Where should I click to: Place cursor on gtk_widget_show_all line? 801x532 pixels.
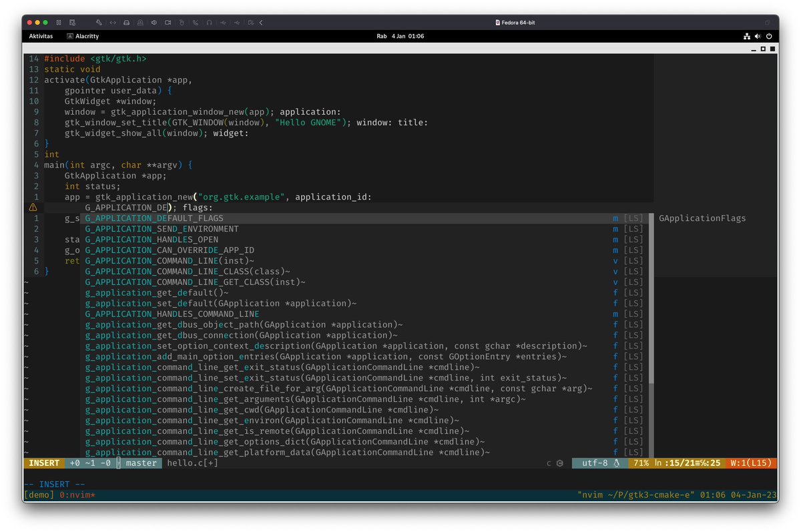point(157,133)
